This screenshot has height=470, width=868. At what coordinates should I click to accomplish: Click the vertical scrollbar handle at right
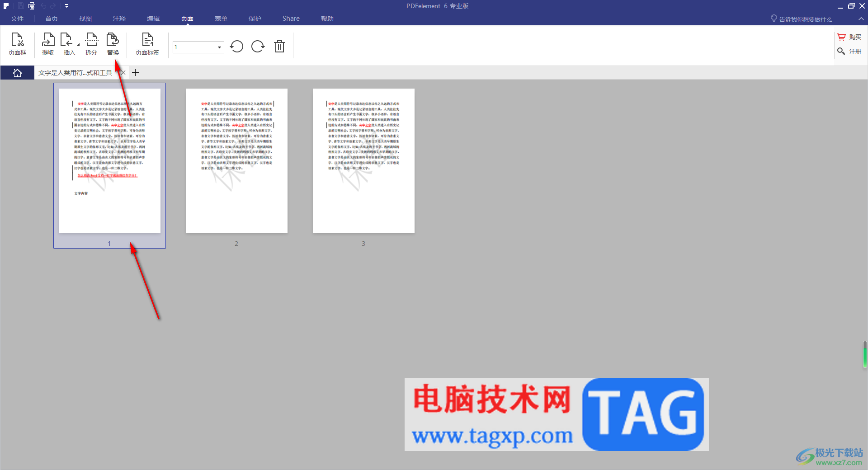point(865,355)
